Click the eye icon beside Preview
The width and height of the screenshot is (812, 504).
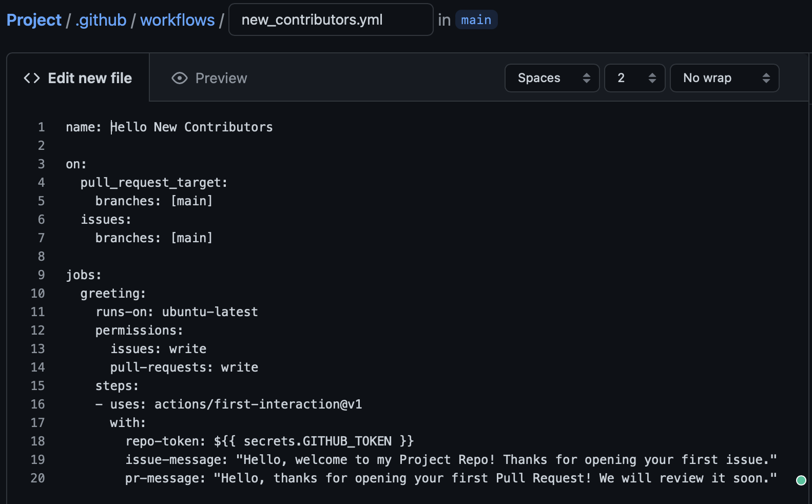[180, 78]
